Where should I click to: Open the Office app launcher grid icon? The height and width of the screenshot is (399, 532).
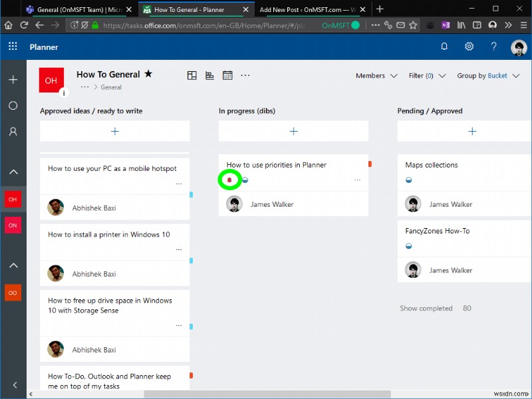pos(12,47)
